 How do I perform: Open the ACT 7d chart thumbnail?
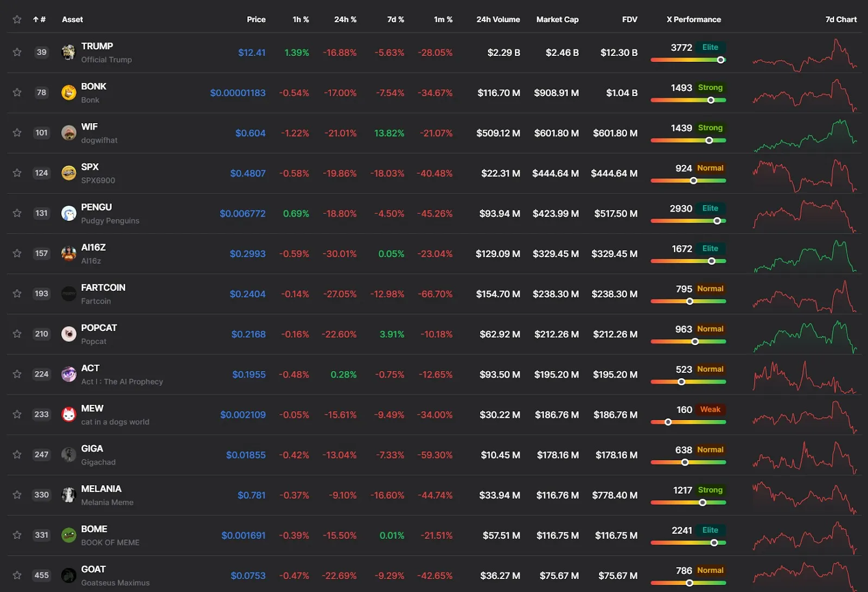click(805, 375)
